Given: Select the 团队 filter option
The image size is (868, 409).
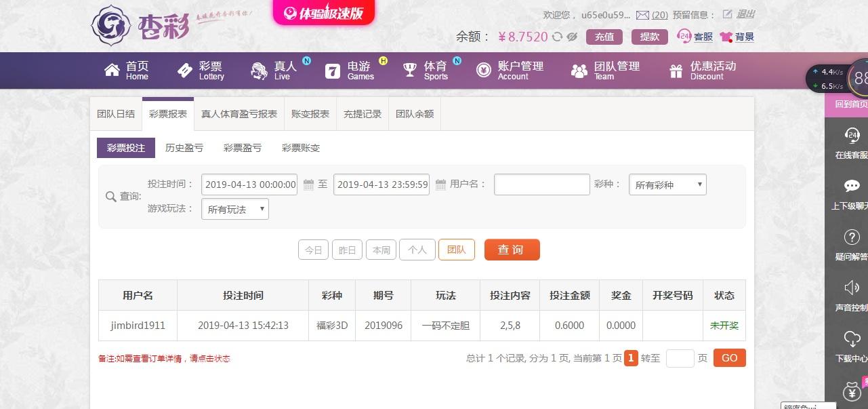Looking at the screenshot, I should (x=457, y=250).
